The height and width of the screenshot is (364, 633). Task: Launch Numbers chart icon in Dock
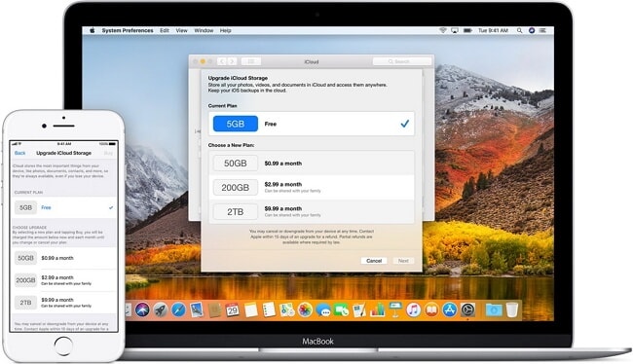point(378,309)
